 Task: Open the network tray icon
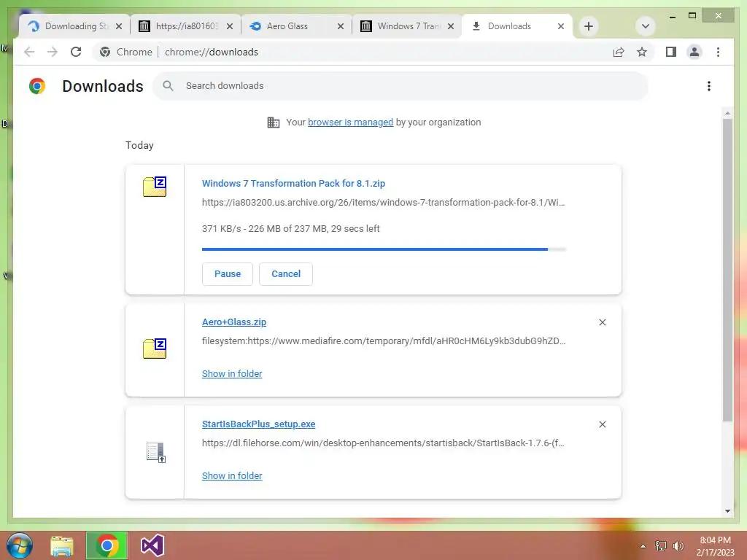point(661,546)
